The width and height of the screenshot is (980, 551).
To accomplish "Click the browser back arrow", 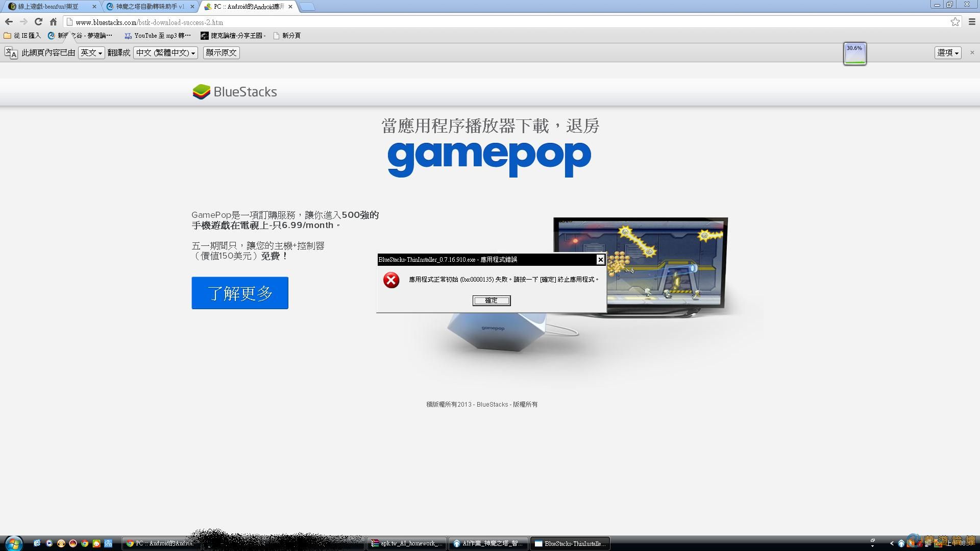I will point(9,21).
